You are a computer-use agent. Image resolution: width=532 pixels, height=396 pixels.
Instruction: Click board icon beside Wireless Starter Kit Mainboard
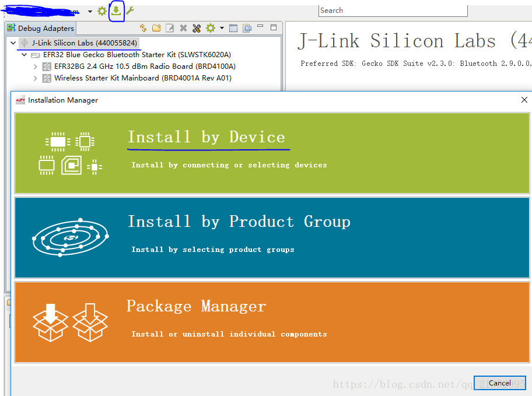pyautogui.click(x=47, y=78)
